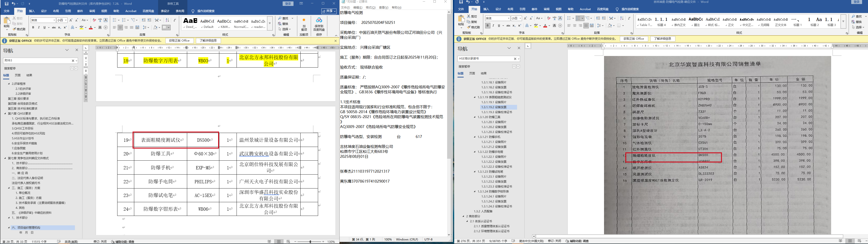The image size is (868, 244).
Task: Click Notepad vertical scrollbar
Action: click(449, 123)
